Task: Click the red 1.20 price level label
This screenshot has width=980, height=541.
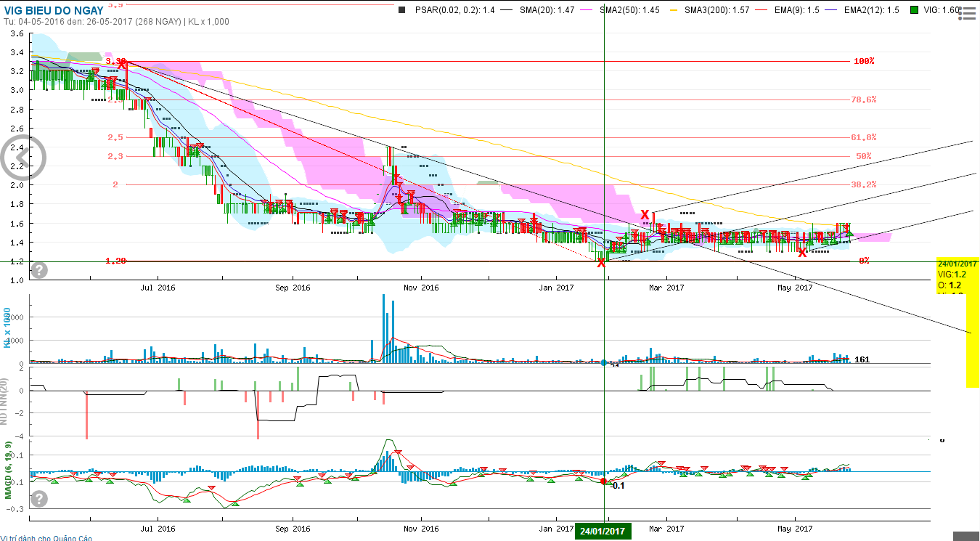Action: [x=116, y=261]
